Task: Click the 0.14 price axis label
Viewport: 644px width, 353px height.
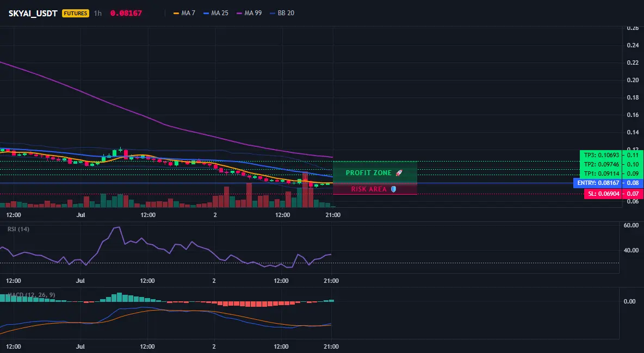Action: coord(633,132)
